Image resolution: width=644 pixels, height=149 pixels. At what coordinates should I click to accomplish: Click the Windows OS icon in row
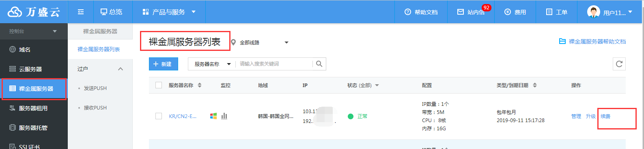(213, 116)
